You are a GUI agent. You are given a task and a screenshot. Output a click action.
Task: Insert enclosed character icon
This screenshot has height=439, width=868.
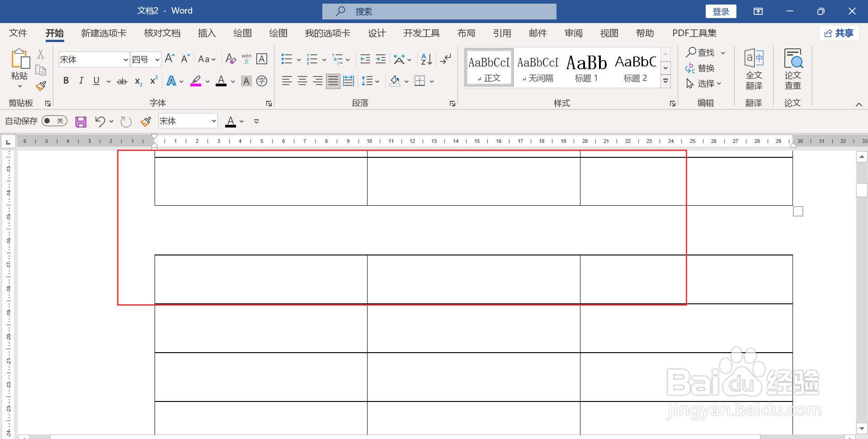(262, 81)
